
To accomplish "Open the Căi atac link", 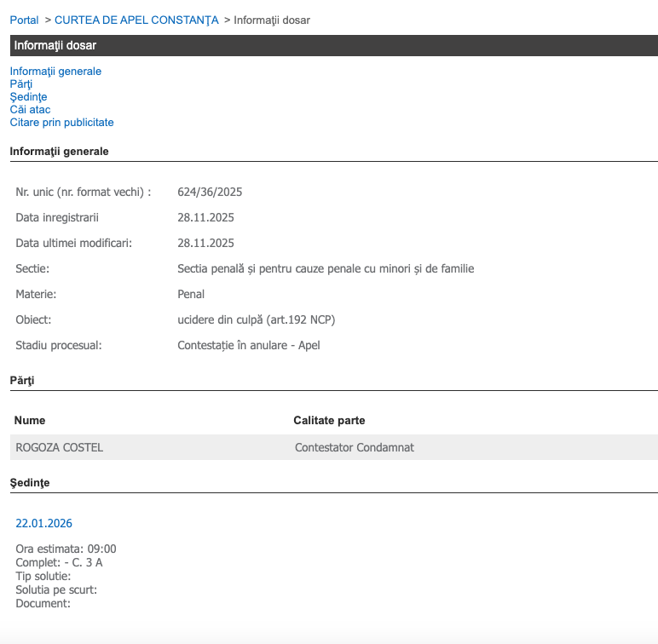I will click(30, 110).
